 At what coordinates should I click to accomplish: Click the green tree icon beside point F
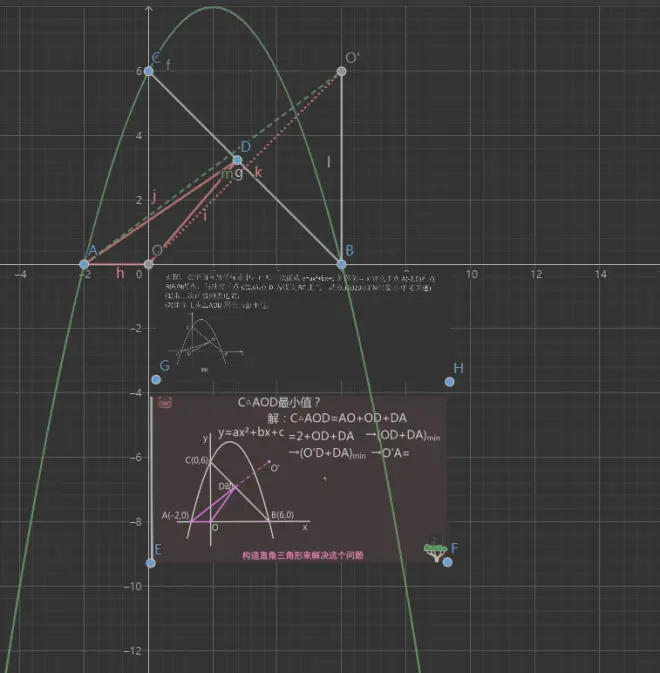tap(434, 550)
